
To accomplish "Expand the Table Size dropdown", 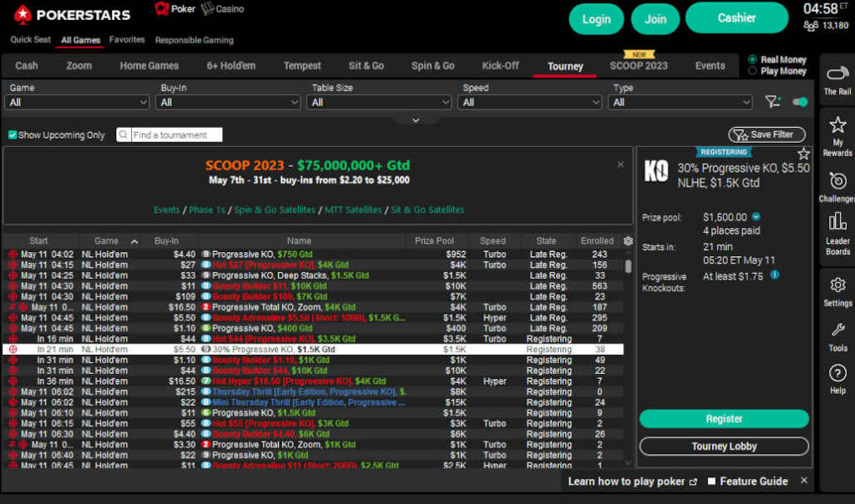I will click(x=379, y=102).
